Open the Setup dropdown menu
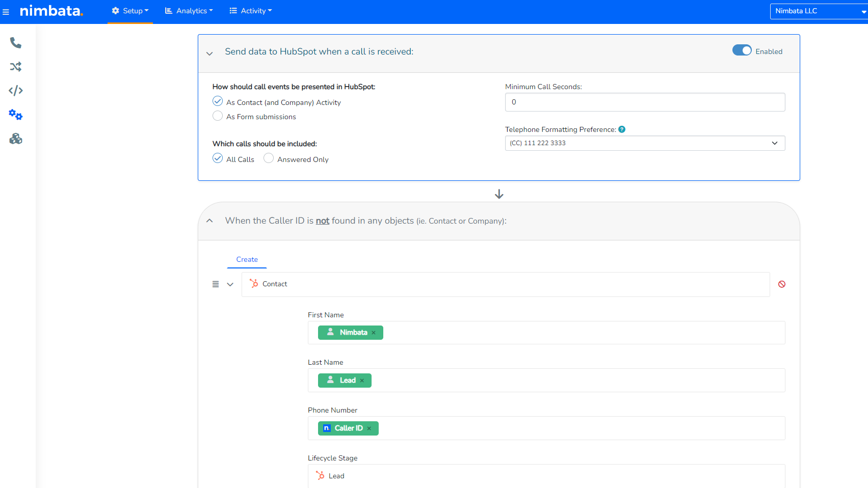This screenshot has width=868, height=488. (130, 11)
